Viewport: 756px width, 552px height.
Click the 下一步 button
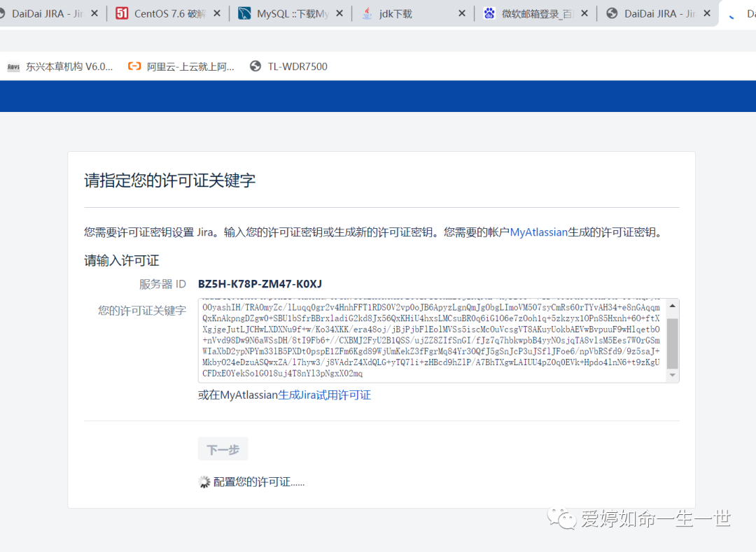(x=223, y=449)
